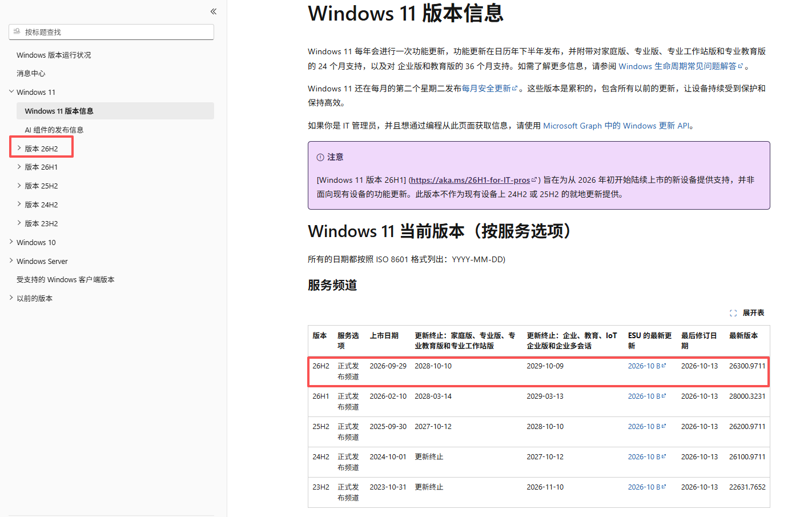The image size is (812, 517).
Task: Click the build number 26300.9711
Action: 747,366
